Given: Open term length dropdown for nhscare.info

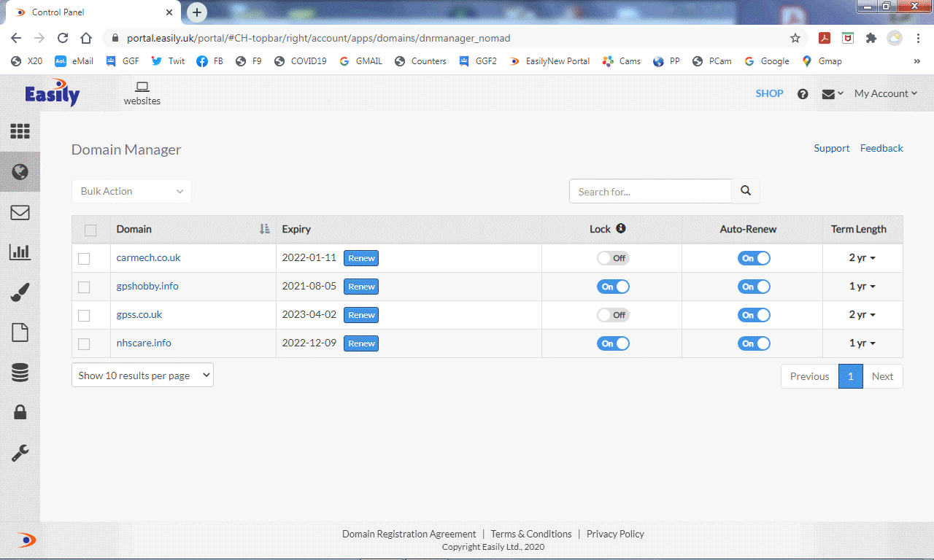Looking at the screenshot, I should click(x=862, y=343).
